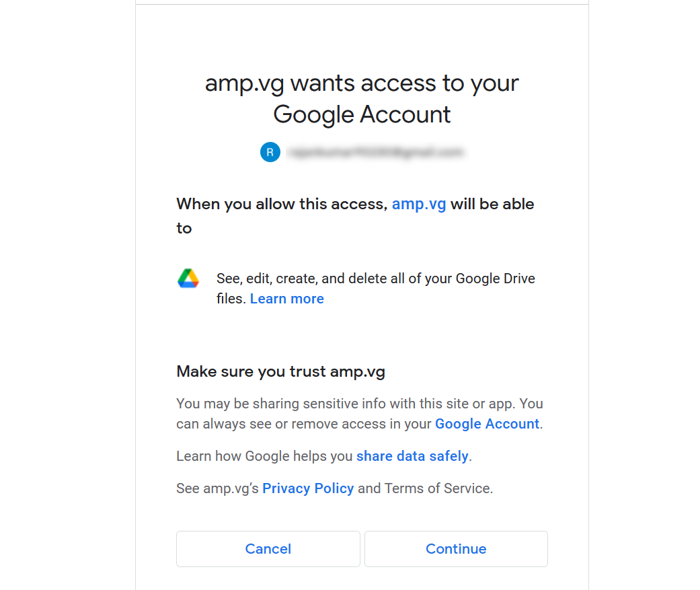This screenshot has height=590, width=700.
Task: Open Learn more about Drive permission
Action: pos(286,298)
